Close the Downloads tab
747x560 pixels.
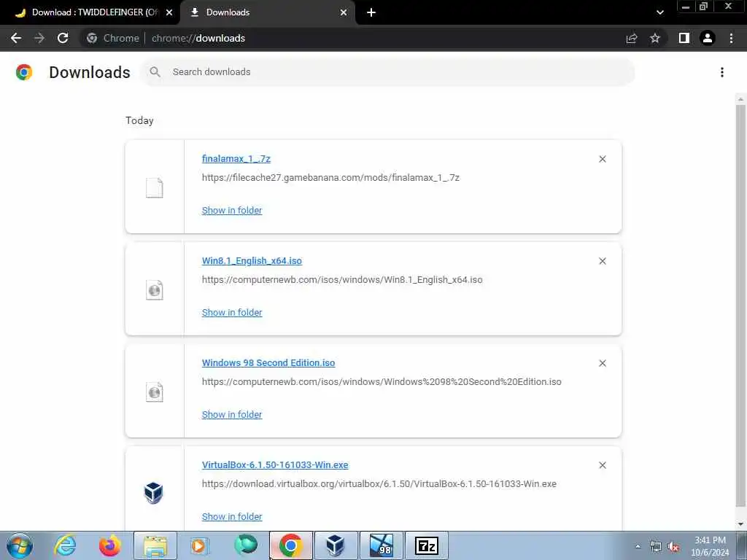coord(344,12)
